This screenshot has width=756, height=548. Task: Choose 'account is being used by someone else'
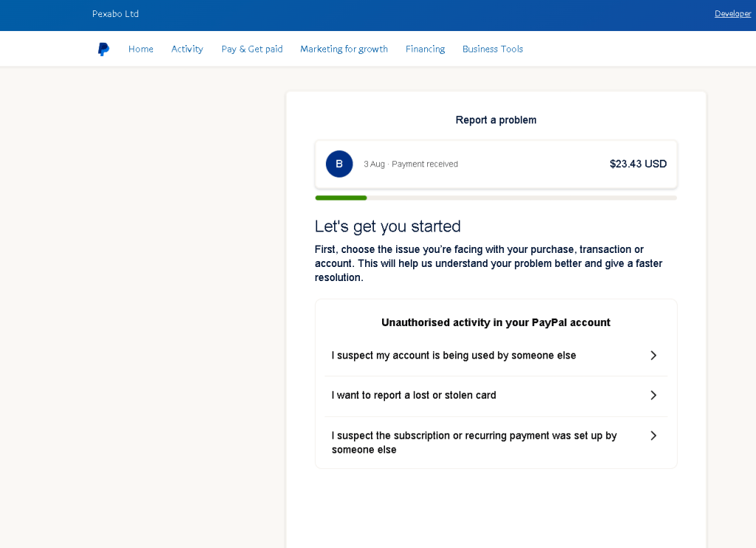tap(496, 356)
